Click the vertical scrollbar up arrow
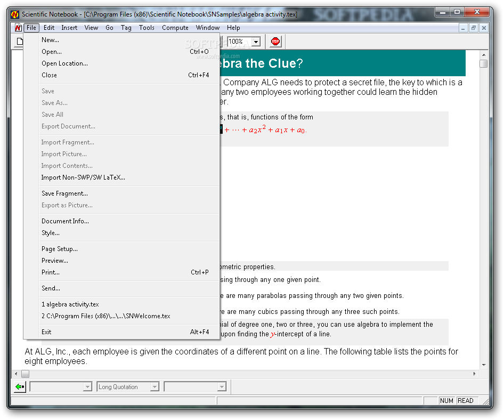The height and width of the screenshot is (420, 504). pyautogui.click(x=483, y=55)
